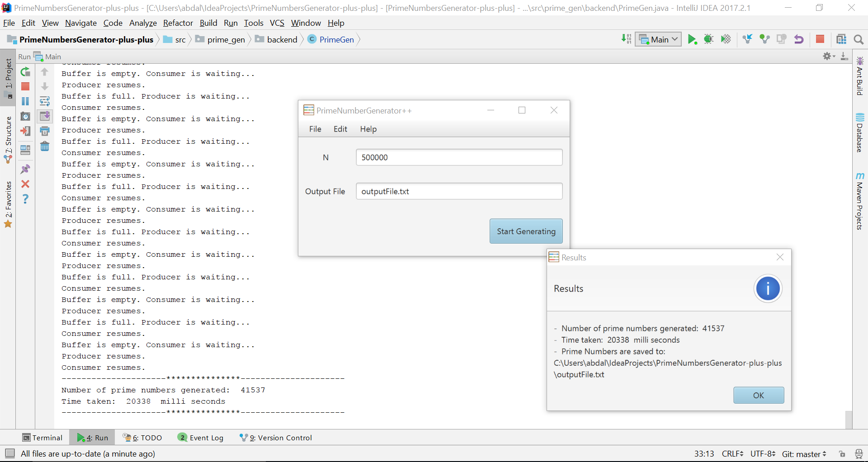Open the Navigate menu
868x462 pixels.
(81, 23)
